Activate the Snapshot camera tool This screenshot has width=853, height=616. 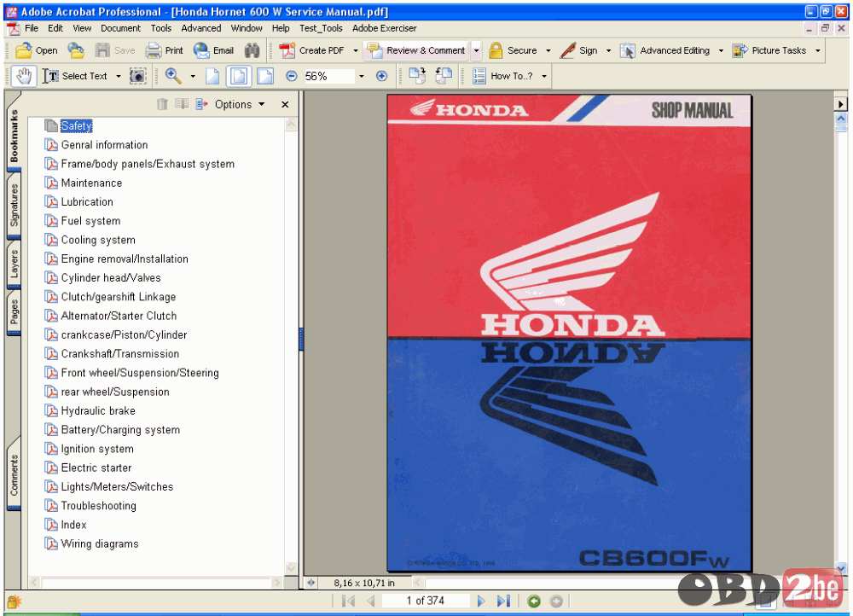[x=138, y=76]
